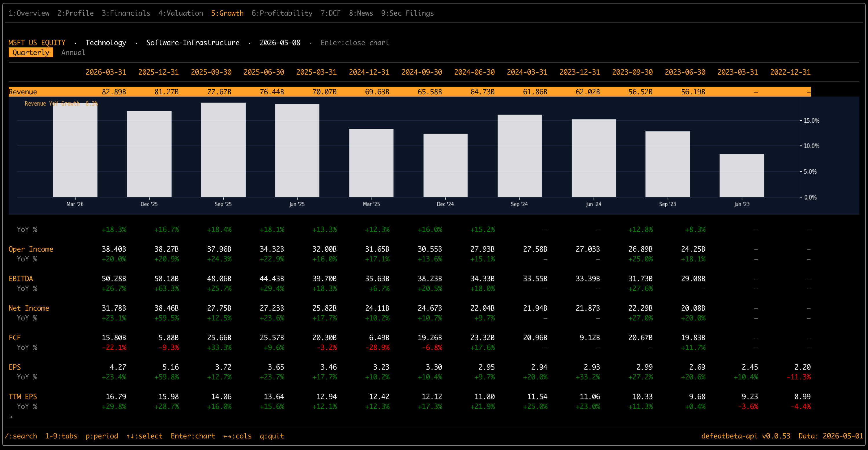
Task: Select the 2025-09-30 column header
Action: tap(211, 72)
